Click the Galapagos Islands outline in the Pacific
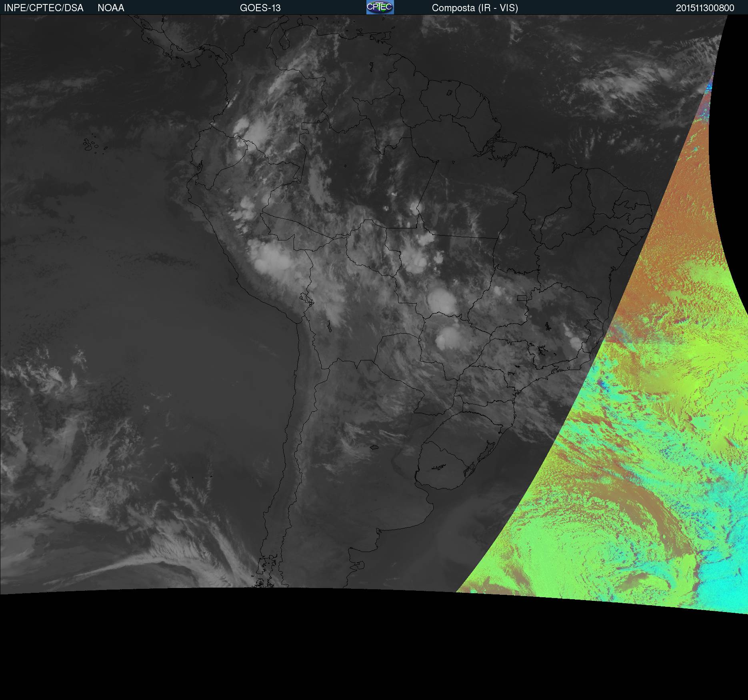 pyautogui.click(x=90, y=145)
